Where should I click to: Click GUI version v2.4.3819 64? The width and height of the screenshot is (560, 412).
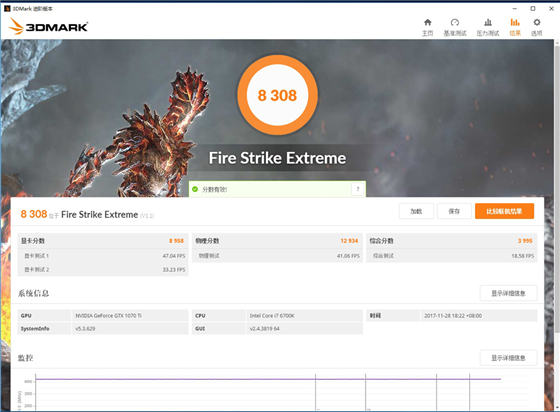(x=264, y=328)
